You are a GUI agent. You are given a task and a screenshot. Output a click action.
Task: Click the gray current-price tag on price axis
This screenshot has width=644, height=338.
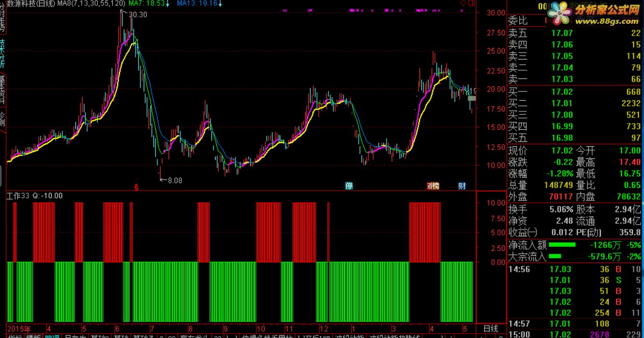click(x=472, y=98)
